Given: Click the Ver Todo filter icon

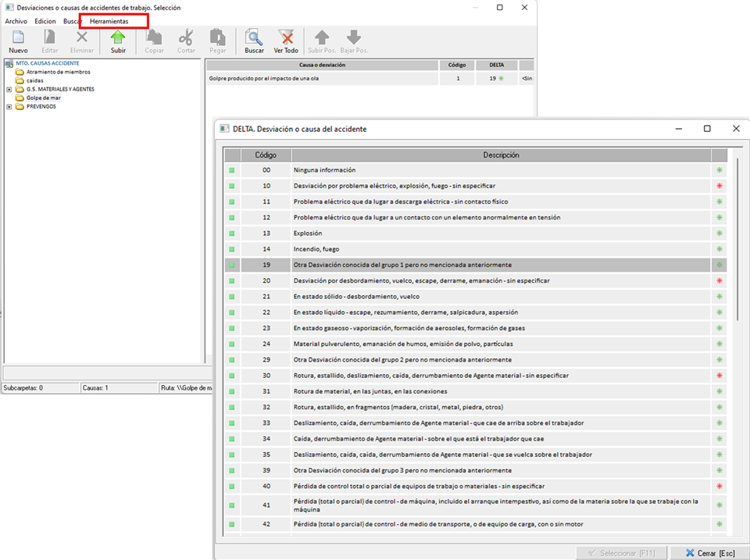Looking at the screenshot, I should pyautogui.click(x=286, y=37).
